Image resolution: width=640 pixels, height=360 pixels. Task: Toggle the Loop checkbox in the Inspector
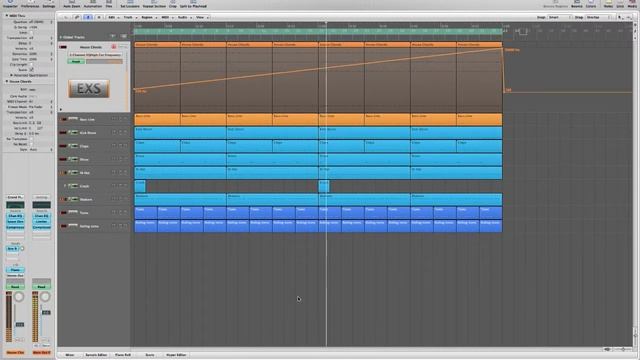coord(31,33)
